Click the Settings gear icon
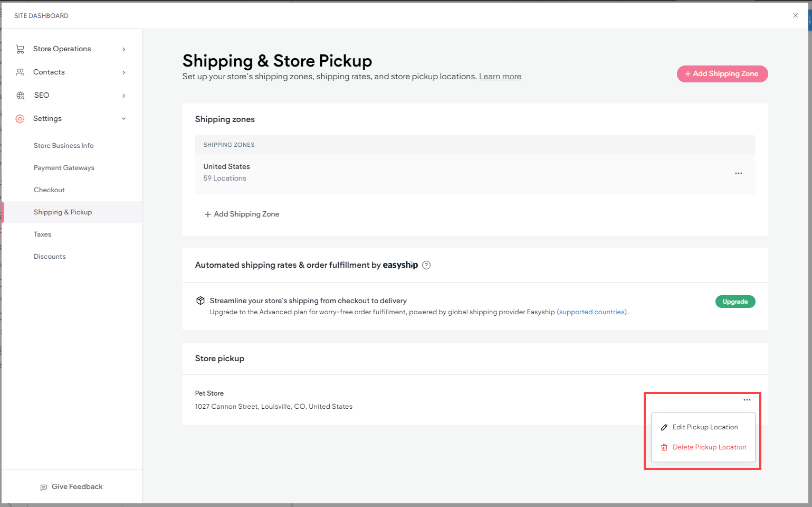Image resolution: width=812 pixels, height=507 pixels. tap(20, 118)
